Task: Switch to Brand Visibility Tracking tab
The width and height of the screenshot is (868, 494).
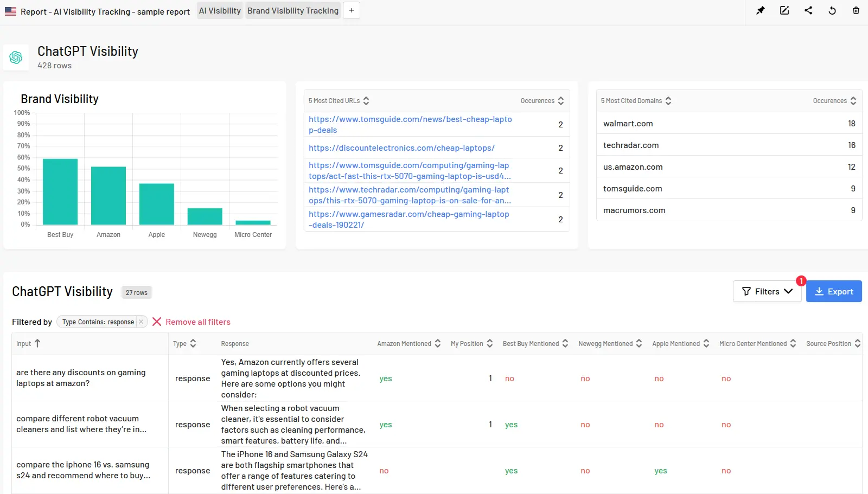Action: tap(293, 11)
